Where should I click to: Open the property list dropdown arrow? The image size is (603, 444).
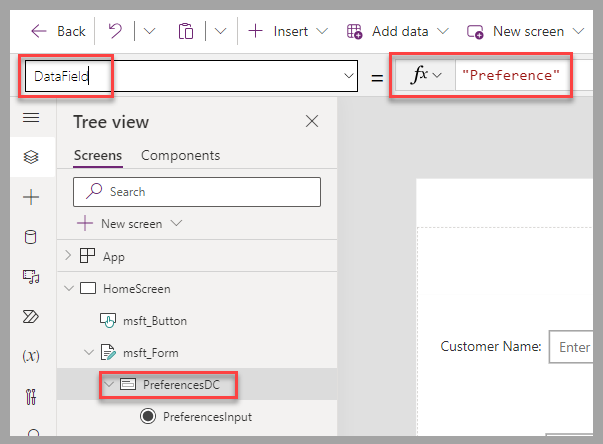(x=348, y=76)
